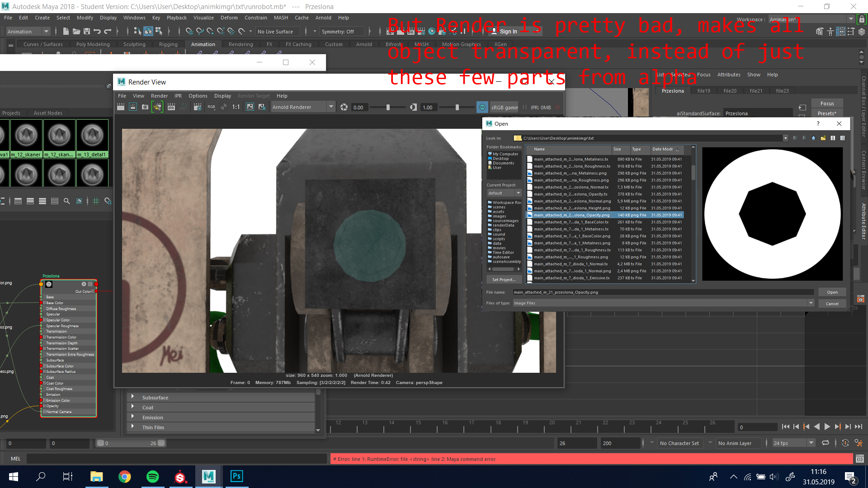
Task: Take a snapshot in Render View
Action: 145,107
